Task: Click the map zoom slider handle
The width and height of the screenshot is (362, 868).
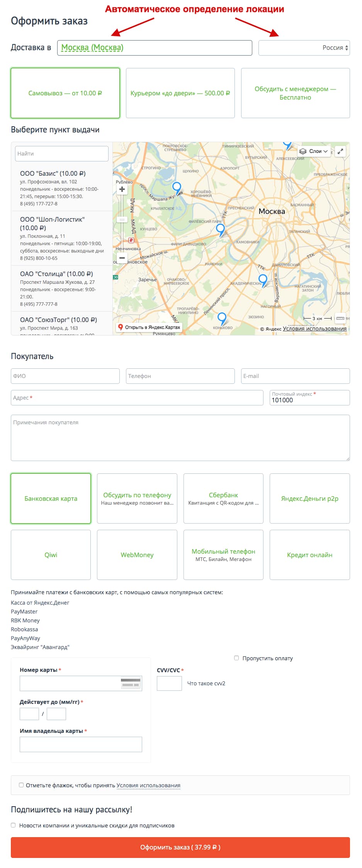Action: coord(122,219)
